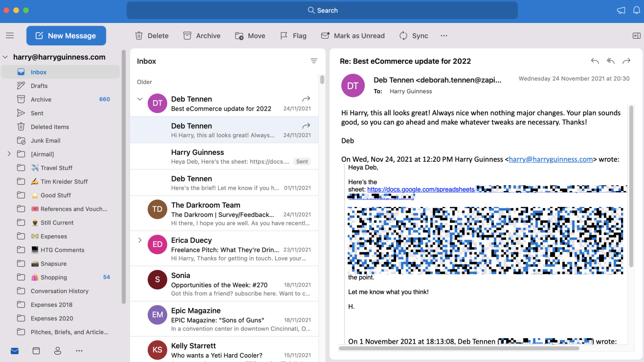Click the DT avatar in reading pane

point(353,85)
